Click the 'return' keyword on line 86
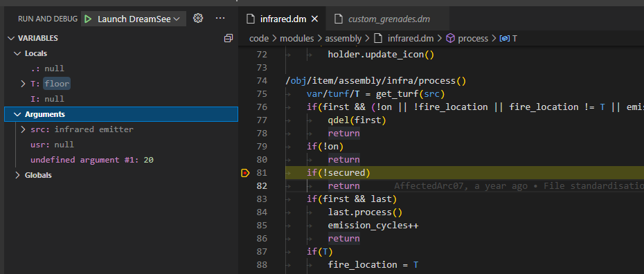The height and width of the screenshot is (274, 644). coord(343,238)
